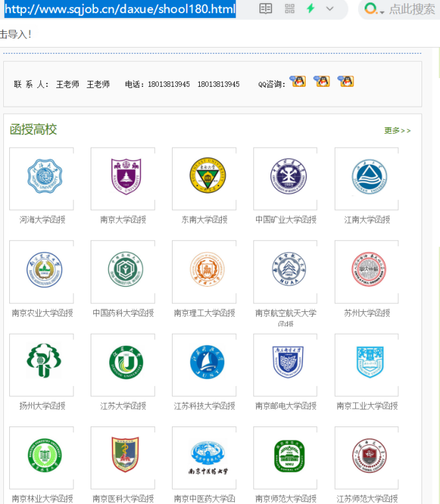Click the 江苏科技大学 blue sailboat logo

click(204, 363)
